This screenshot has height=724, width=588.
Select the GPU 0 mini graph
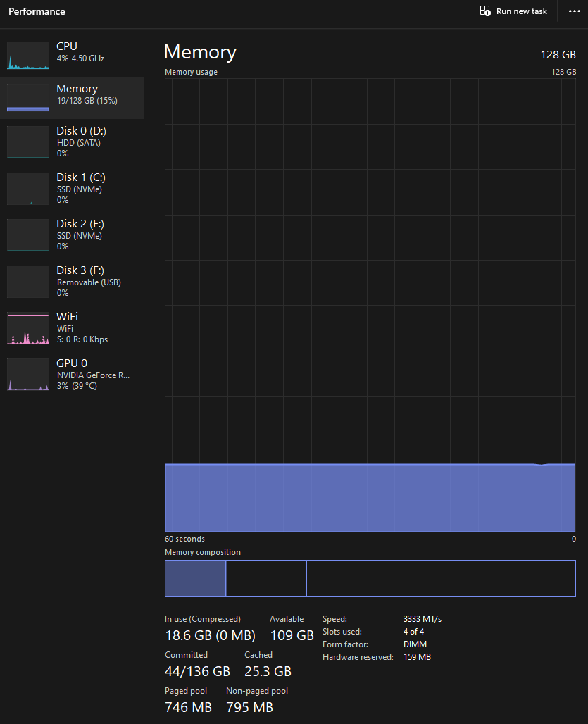(28, 375)
